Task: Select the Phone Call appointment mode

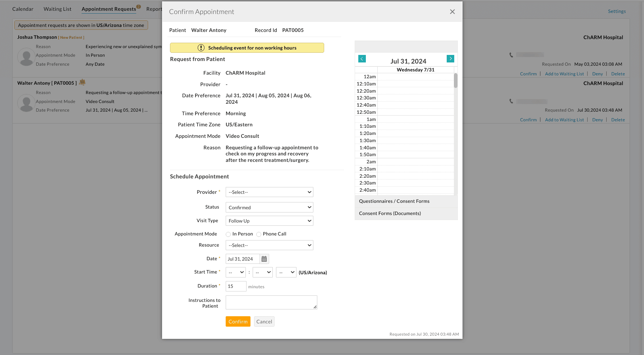Action: [259, 234]
